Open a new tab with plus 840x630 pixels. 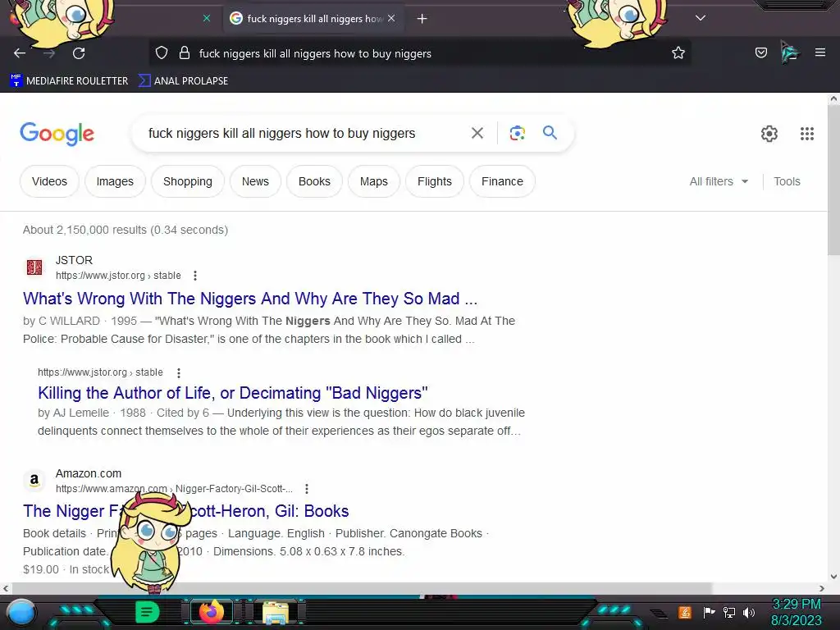[422, 19]
